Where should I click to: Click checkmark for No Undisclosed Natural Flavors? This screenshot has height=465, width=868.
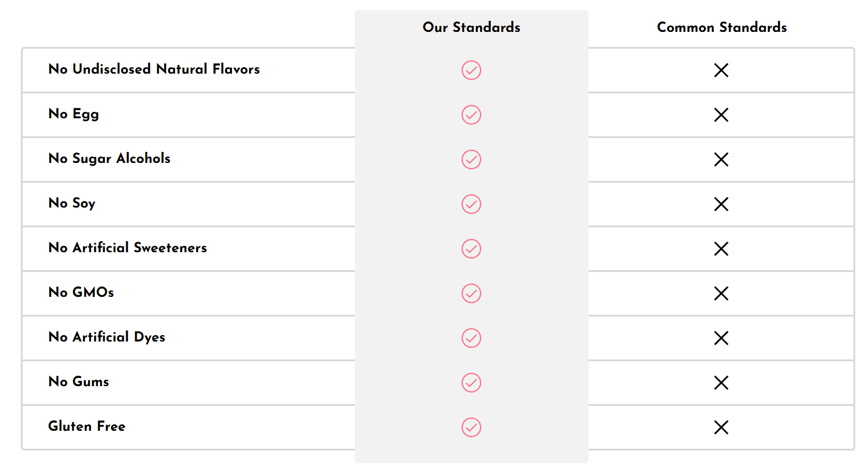pyautogui.click(x=471, y=70)
